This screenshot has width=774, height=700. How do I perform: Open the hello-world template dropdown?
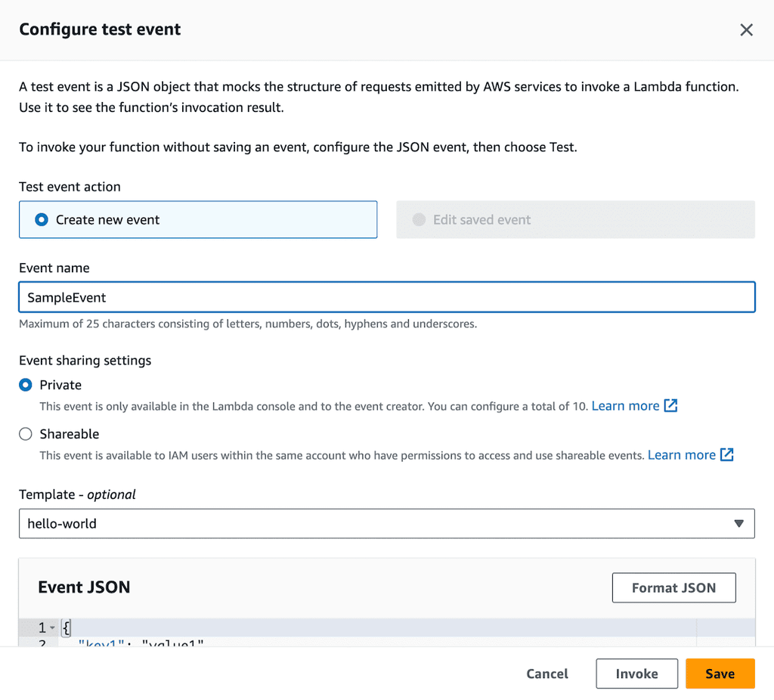(378, 523)
